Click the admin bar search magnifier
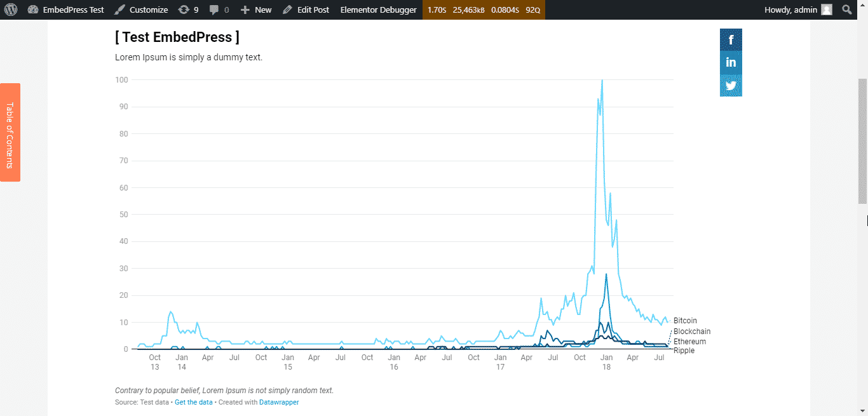The height and width of the screenshot is (416, 868). click(846, 10)
